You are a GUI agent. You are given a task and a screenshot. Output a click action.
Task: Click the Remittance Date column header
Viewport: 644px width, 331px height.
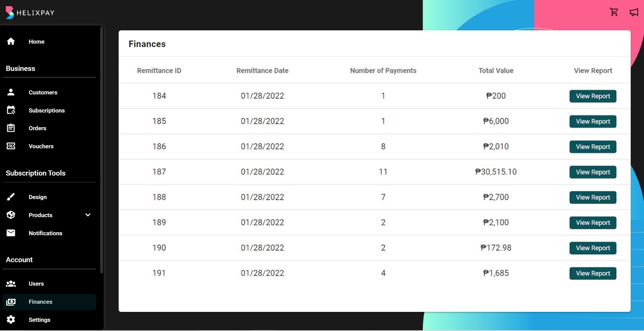coord(262,71)
